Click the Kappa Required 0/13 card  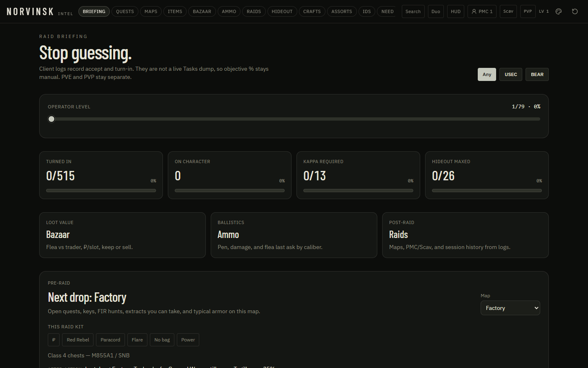(x=358, y=175)
